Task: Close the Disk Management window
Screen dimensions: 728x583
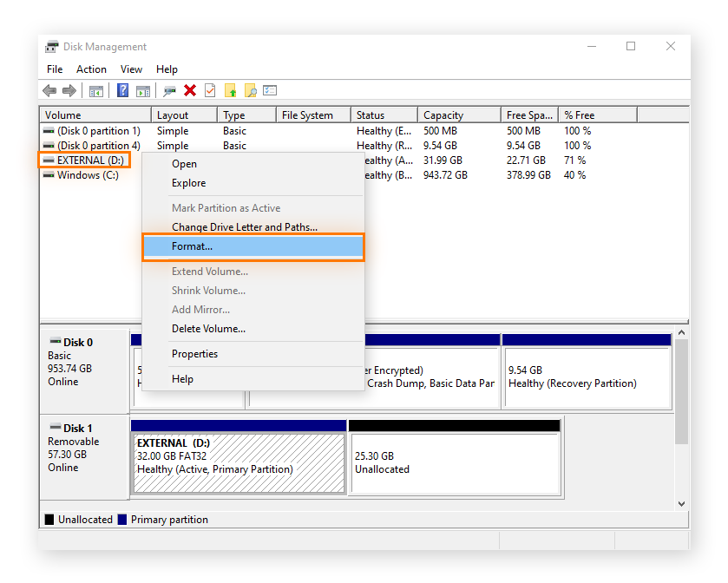Action: tap(671, 47)
